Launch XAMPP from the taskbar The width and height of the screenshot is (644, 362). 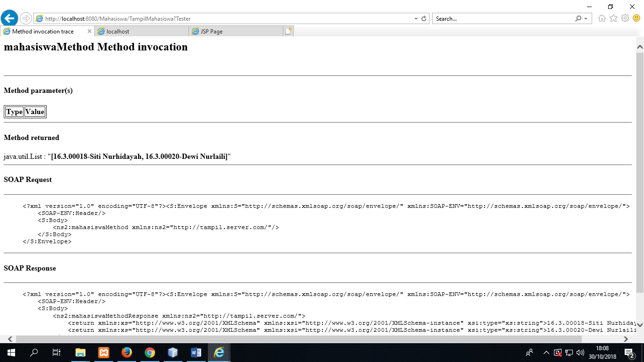[x=103, y=352]
